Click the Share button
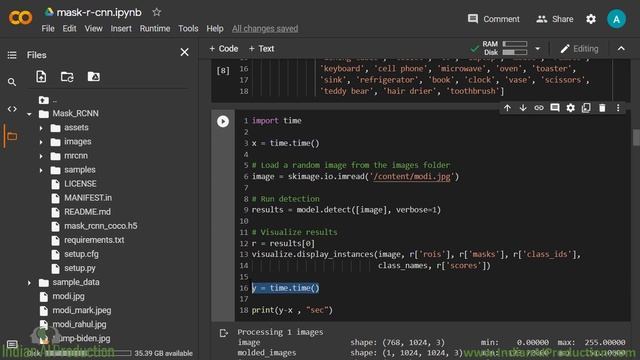Viewport: 640px width, 360px height. (555, 19)
